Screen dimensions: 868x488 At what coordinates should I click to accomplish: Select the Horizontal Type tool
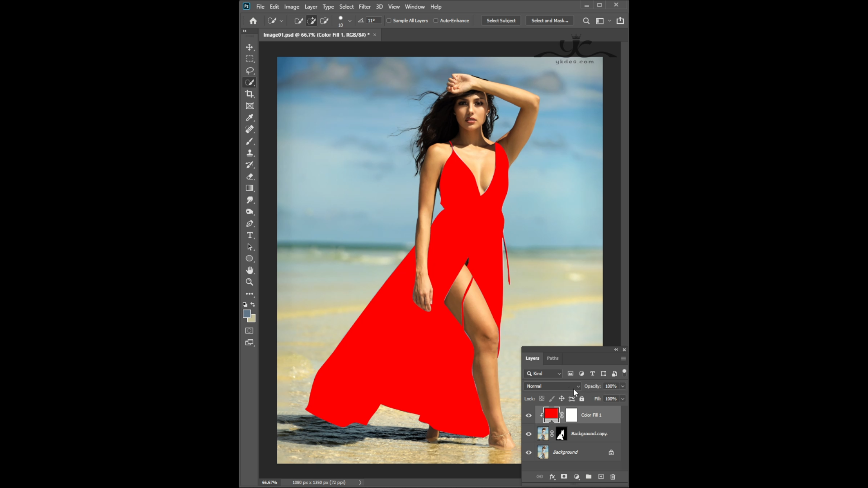click(x=249, y=235)
